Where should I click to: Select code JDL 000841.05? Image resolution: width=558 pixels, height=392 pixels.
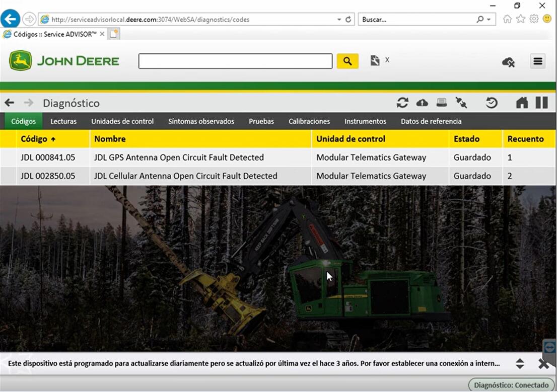(48, 157)
